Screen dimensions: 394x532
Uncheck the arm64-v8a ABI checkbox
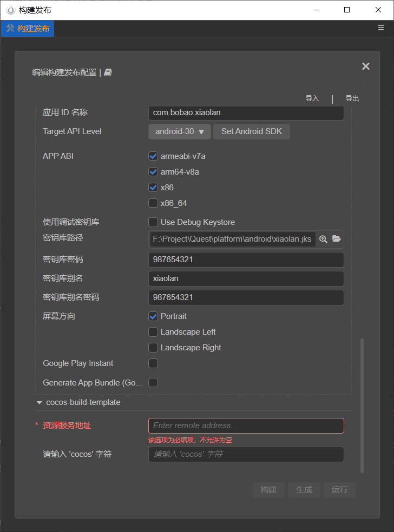click(x=153, y=172)
